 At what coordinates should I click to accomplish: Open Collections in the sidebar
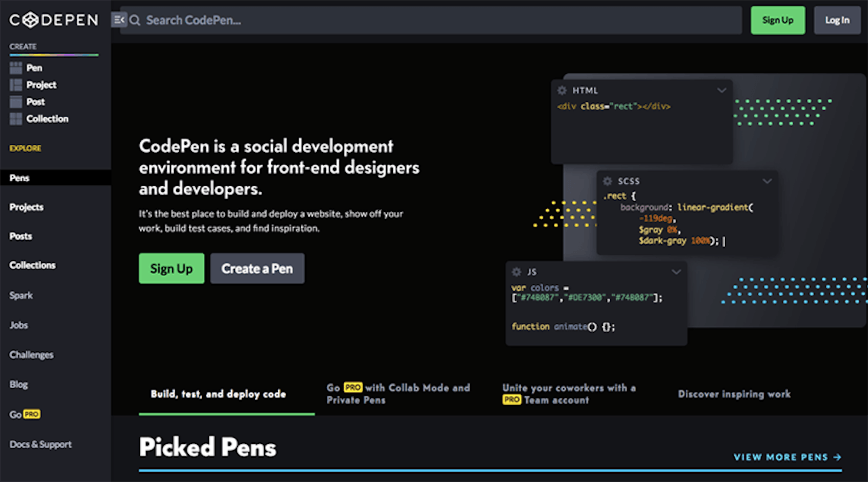point(33,265)
